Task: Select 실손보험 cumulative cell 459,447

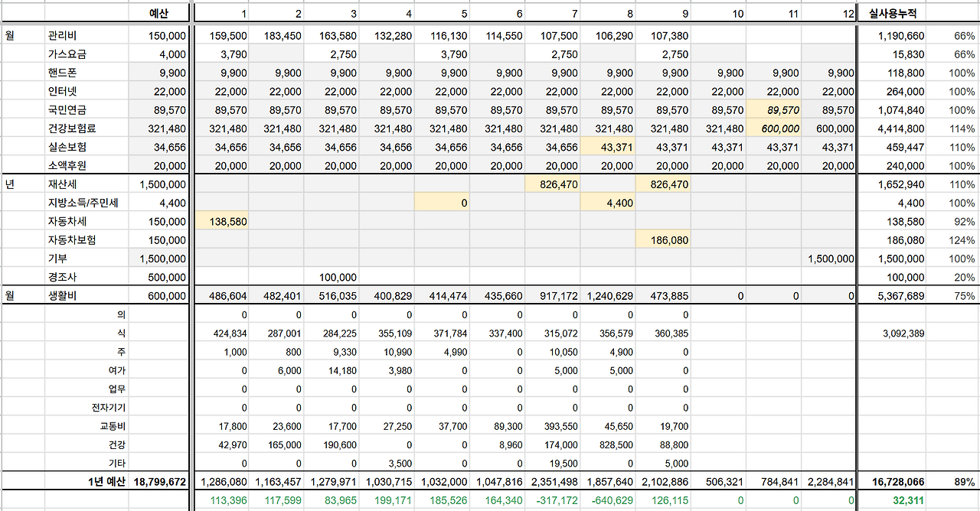Action: pos(905,147)
